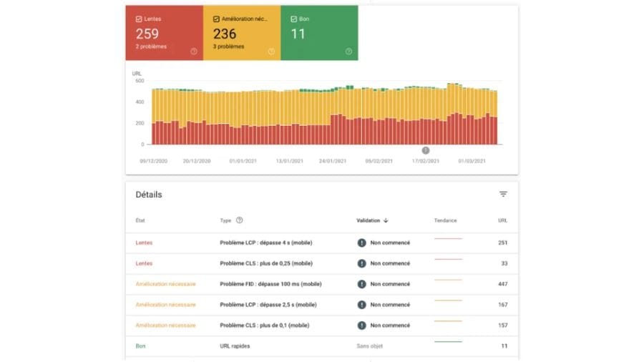
Task: Open help icon on green Bon card
Action: click(348, 52)
